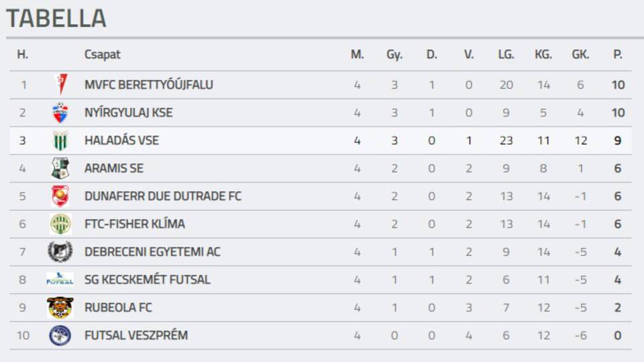Image resolution: width=644 pixels, height=362 pixels.
Task: Click the Aramis SE team logo
Action: (60, 168)
